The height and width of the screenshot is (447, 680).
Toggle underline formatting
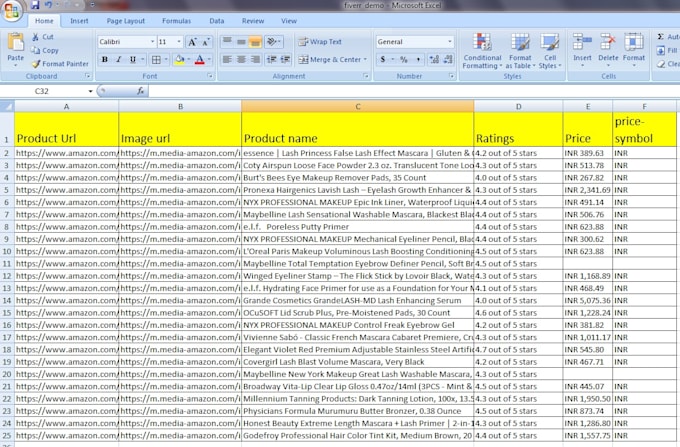tap(133, 59)
